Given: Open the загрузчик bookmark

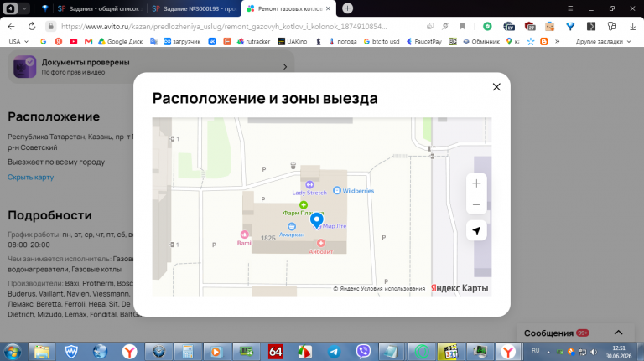Looking at the screenshot, I should (182, 41).
